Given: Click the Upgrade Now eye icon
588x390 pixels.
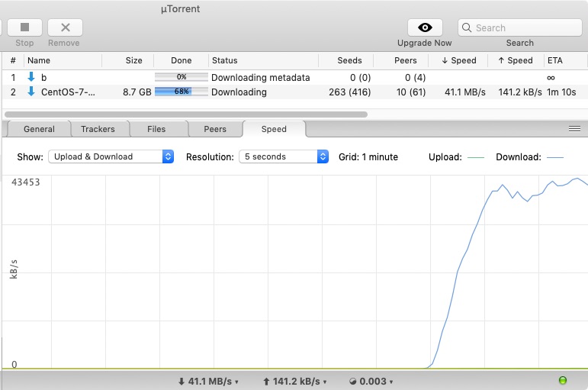Looking at the screenshot, I should tap(425, 27).
